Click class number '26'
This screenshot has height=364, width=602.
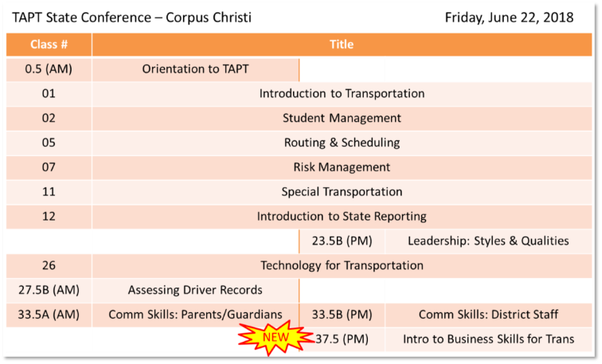[49, 266]
